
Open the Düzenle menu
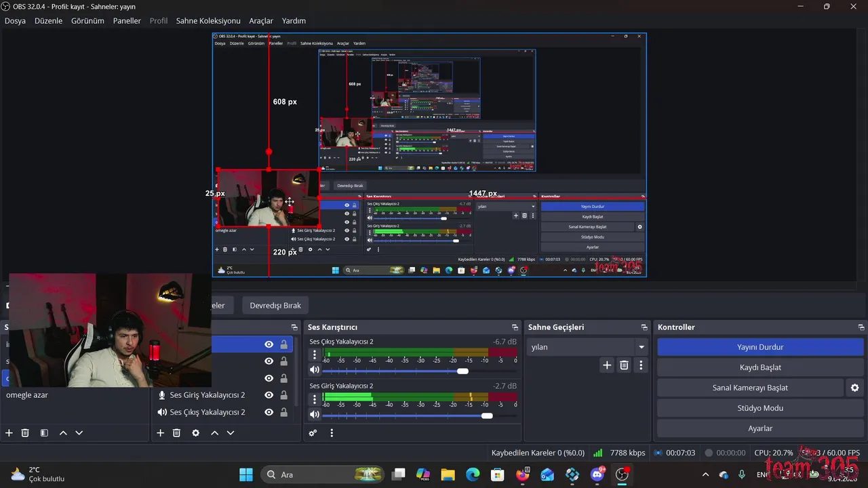coord(48,21)
